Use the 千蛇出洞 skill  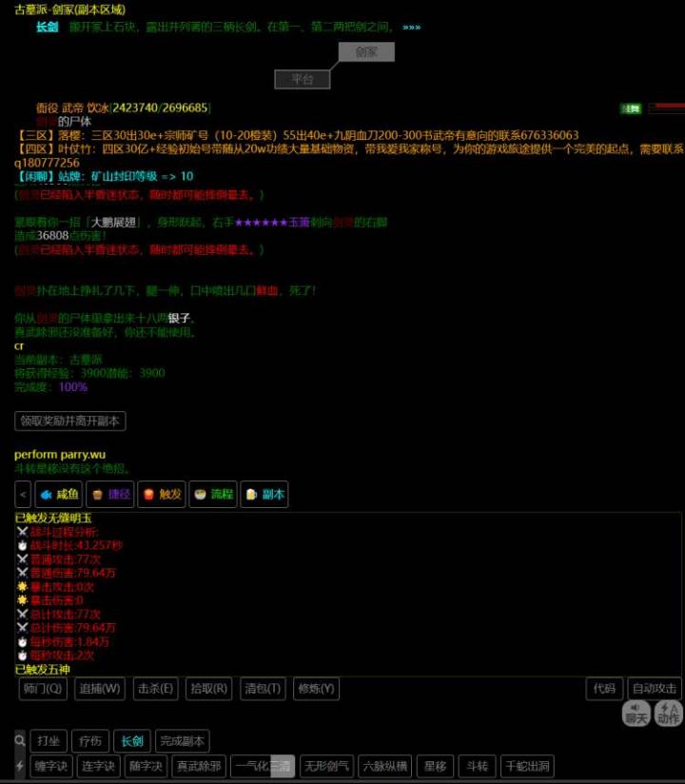527,766
